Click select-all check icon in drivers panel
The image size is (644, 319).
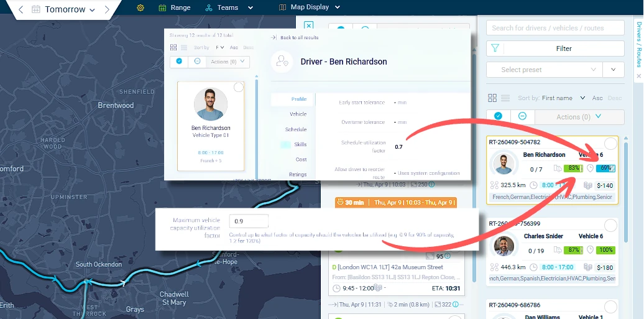(x=498, y=117)
